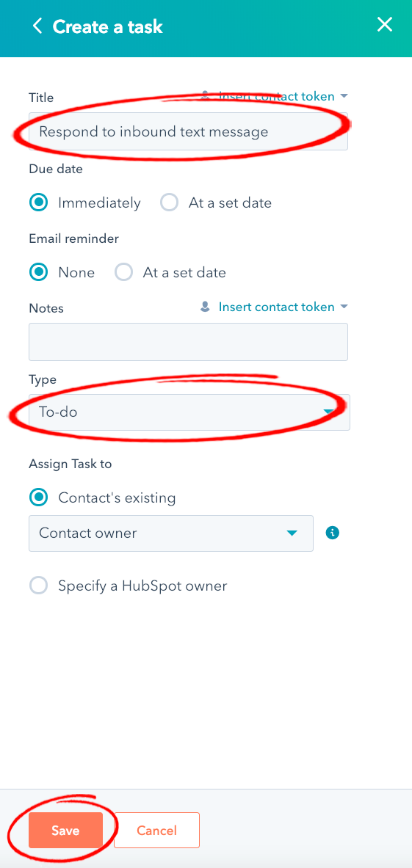Select Specify a HubSpot owner

pos(38,586)
